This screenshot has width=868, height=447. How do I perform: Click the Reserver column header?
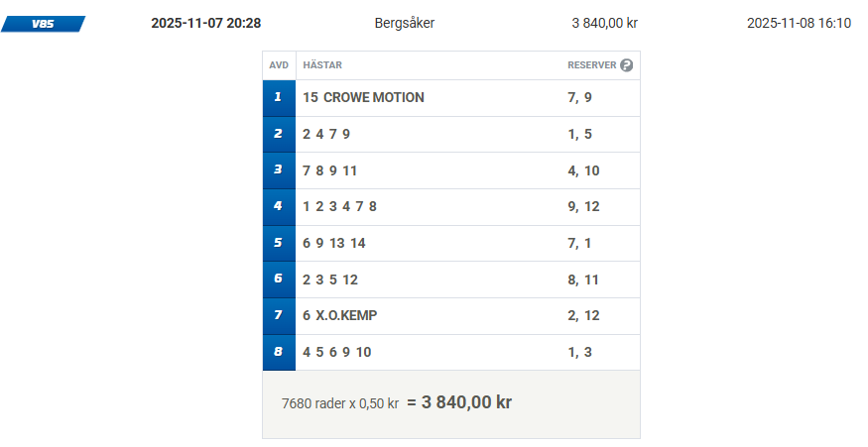(x=591, y=65)
